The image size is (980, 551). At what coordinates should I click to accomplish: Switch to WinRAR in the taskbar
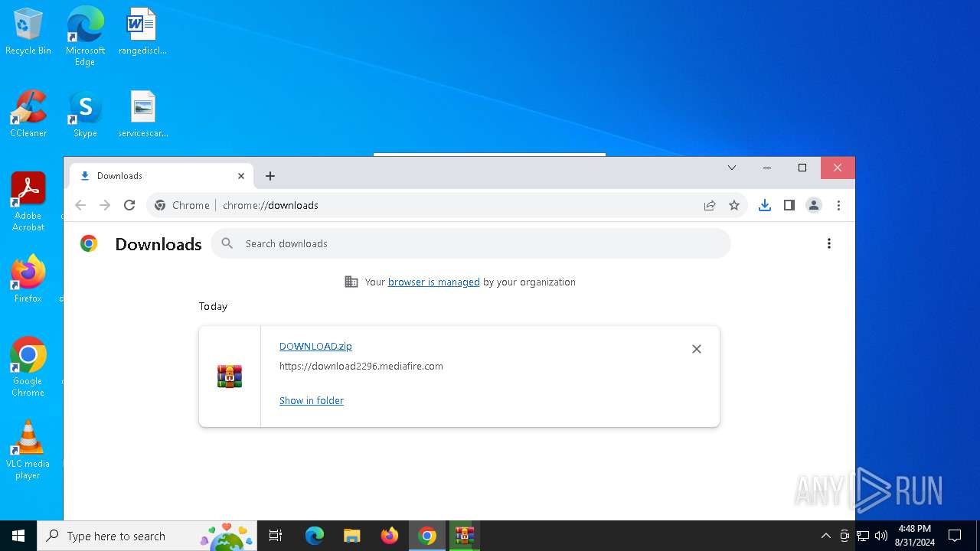coord(464,536)
